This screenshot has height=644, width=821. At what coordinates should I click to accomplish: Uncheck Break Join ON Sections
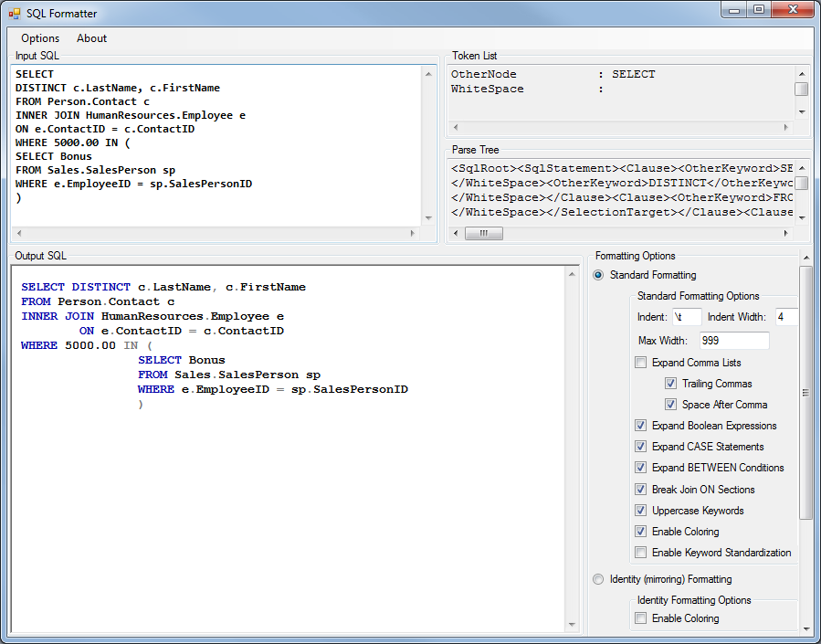point(641,489)
